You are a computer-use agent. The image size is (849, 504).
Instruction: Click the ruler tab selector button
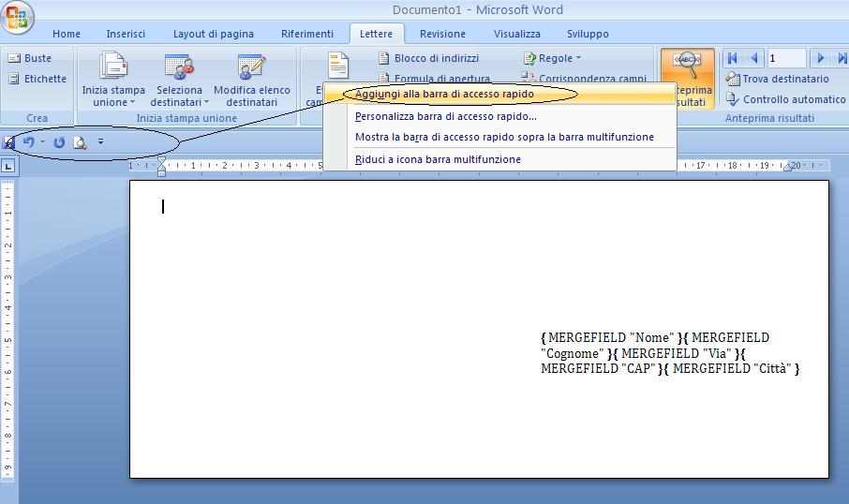(x=8, y=166)
